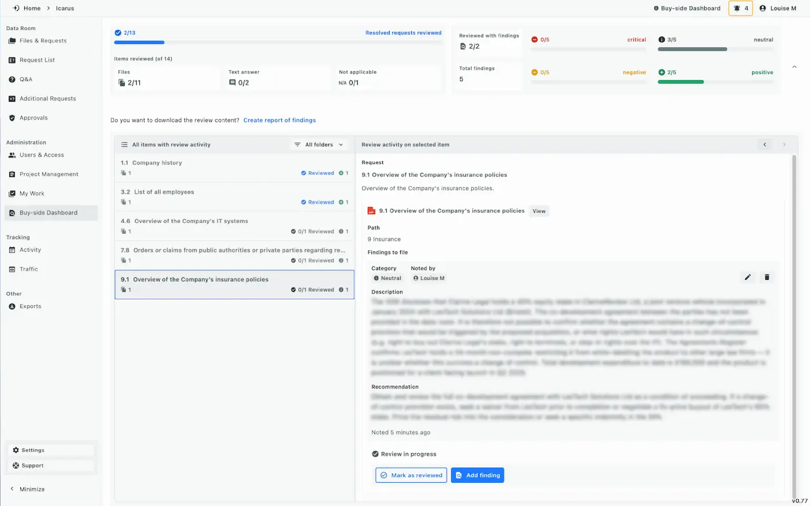The height and width of the screenshot is (506, 812).
Task: Click the Activity tracking icon
Action: pos(12,250)
